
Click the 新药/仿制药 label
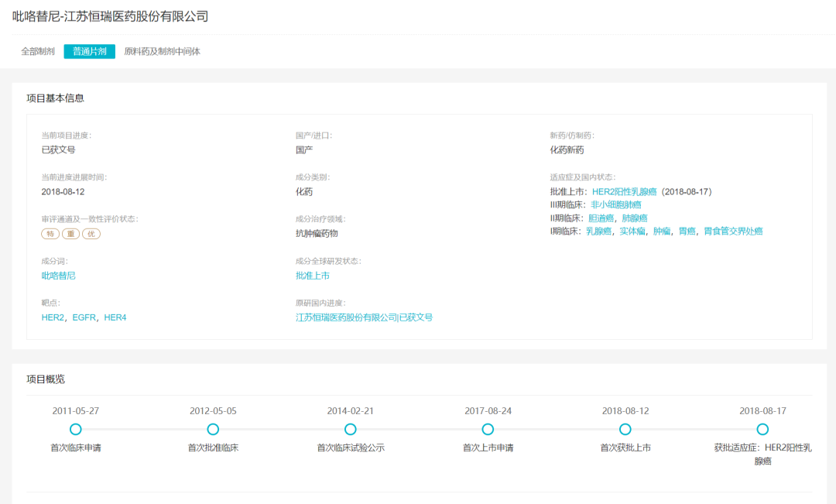572,135
